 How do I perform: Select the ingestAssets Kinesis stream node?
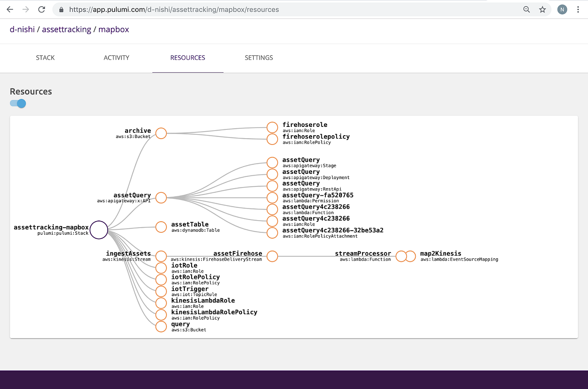click(161, 256)
